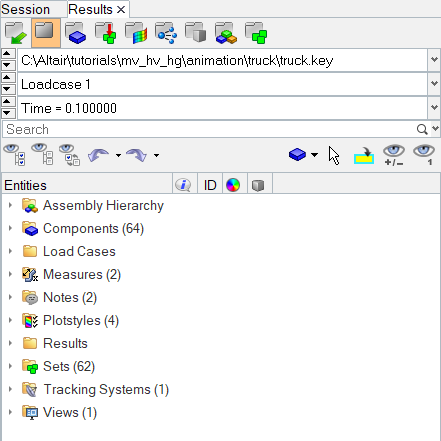This screenshot has width=441, height=441.
Task: Click the eye with unchecked tree display icon
Action: pyautogui.click(x=42, y=154)
